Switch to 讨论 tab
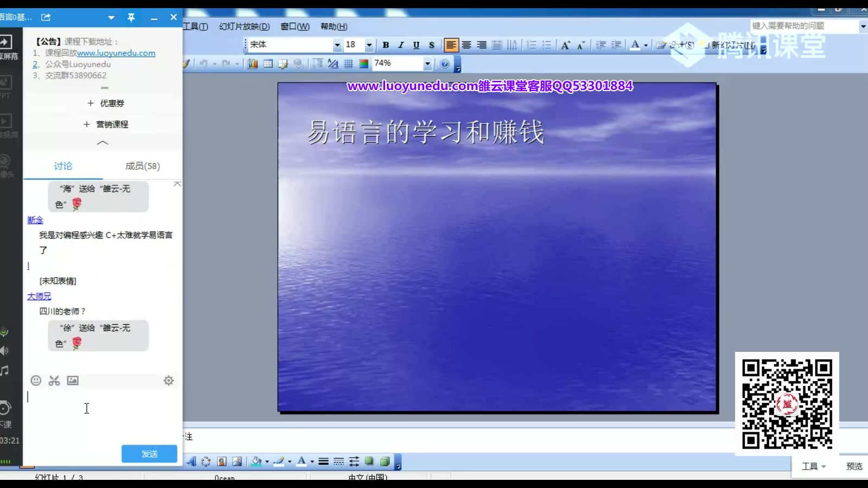This screenshot has width=868, height=488. point(63,166)
